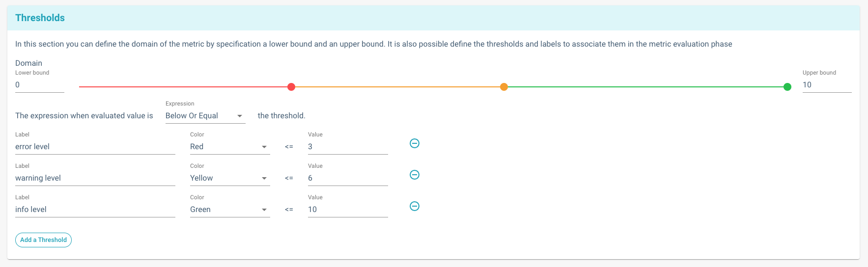Focus the error level label field
The image size is (868, 267).
pyautogui.click(x=95, y=147)
